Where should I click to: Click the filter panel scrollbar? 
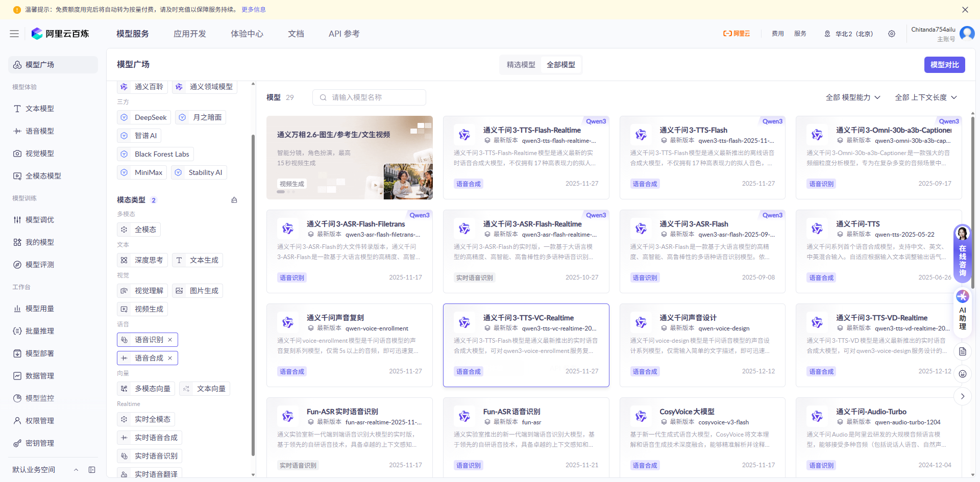253,295
